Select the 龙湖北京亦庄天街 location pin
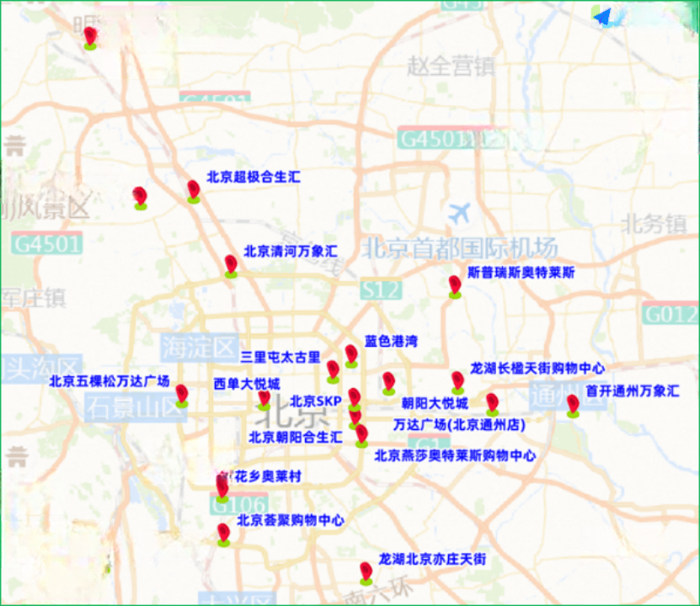700x606 pixels. (x=366, y=574)
